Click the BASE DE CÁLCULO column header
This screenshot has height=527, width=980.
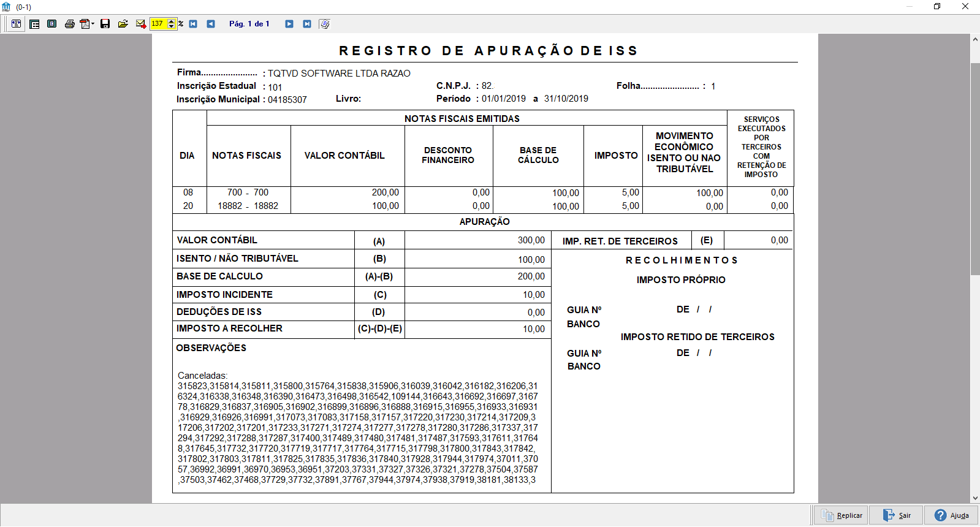[x=538, y=155]
